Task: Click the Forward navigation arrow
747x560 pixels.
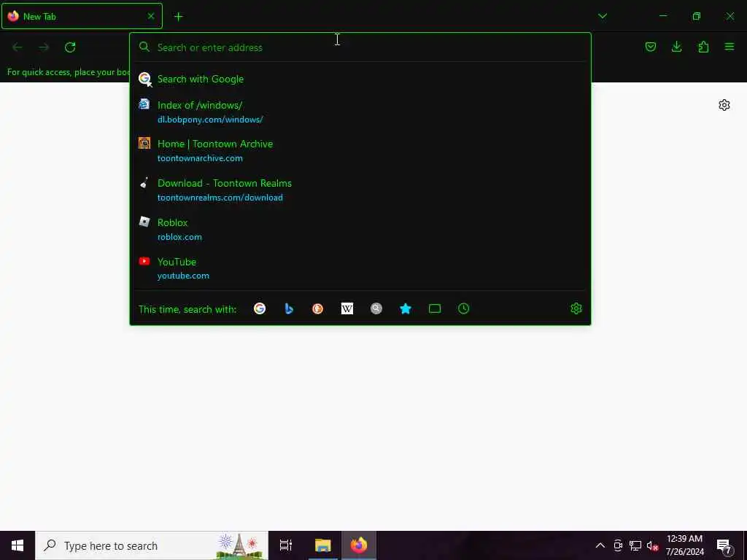Action: pyautogui.click(x=44, y=47)
